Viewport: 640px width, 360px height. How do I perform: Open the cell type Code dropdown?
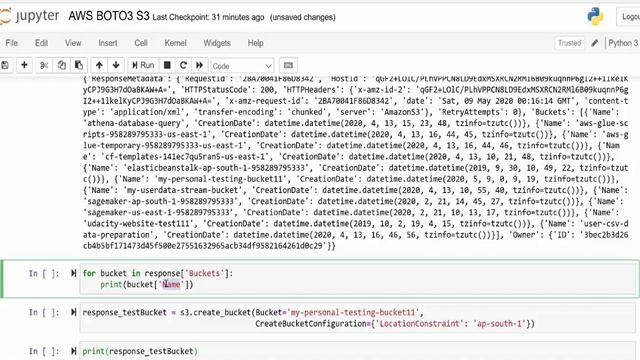[242, 66]
